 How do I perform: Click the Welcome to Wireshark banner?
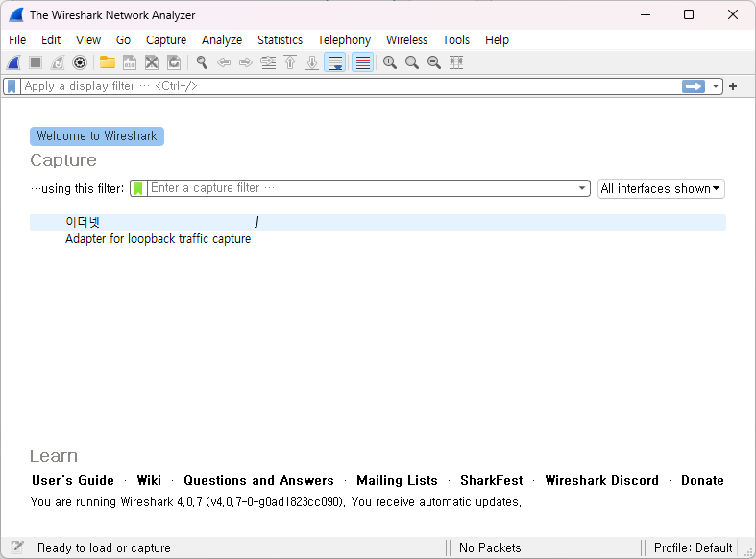click(97, 136)
